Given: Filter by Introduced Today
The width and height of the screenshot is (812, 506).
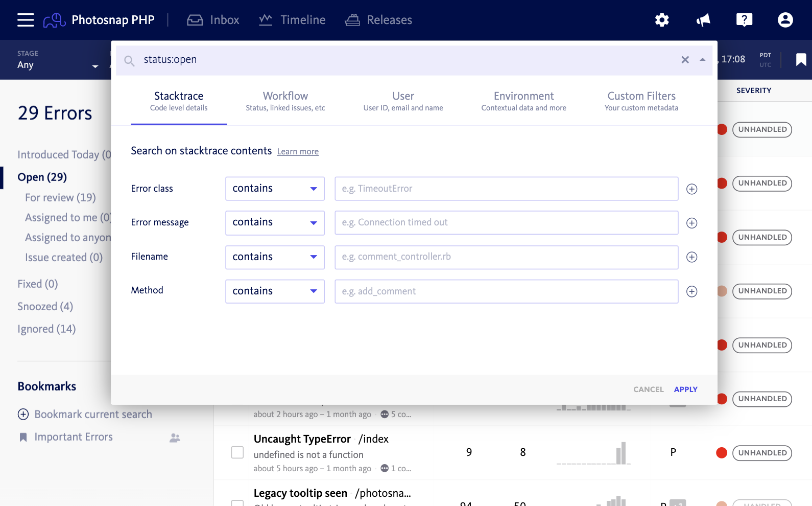Looking at the screenshot, I should (64, 155).
